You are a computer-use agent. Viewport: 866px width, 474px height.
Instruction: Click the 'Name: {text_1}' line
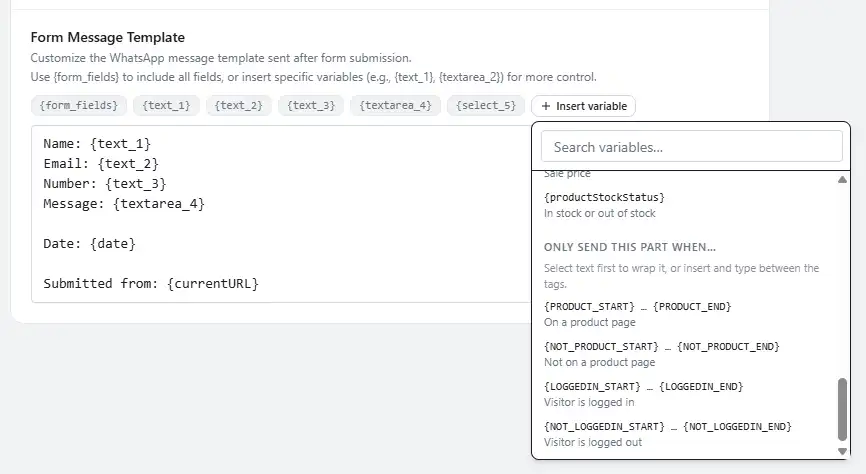(97, 144)
